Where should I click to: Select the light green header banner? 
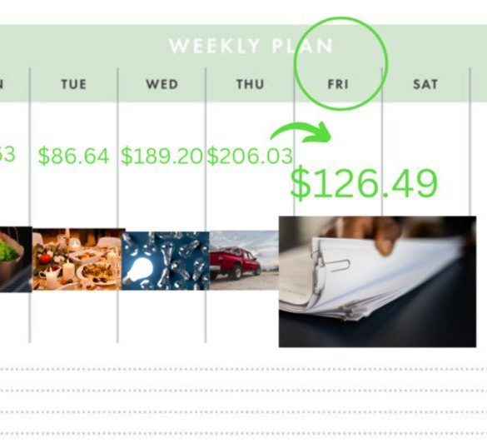[243, 63]
